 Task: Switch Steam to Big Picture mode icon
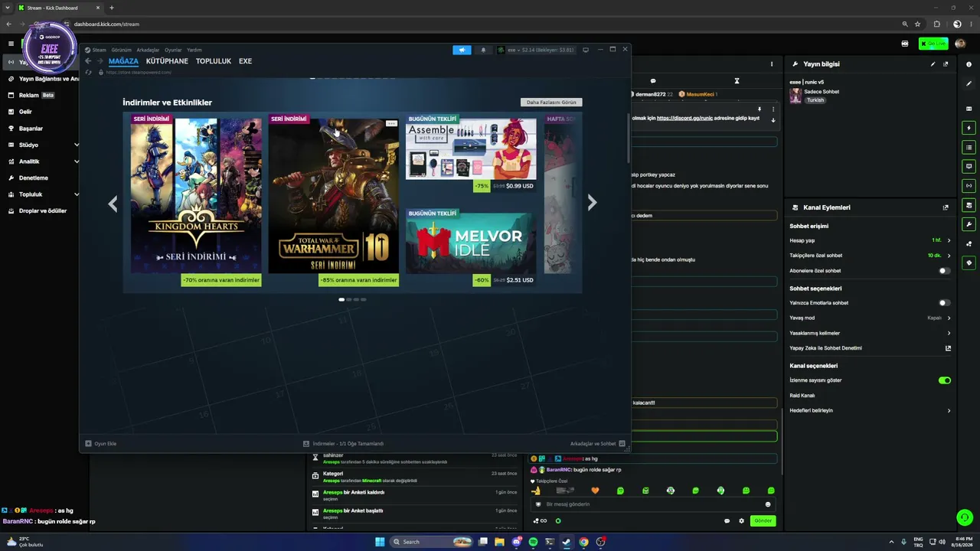coord(586,50)
